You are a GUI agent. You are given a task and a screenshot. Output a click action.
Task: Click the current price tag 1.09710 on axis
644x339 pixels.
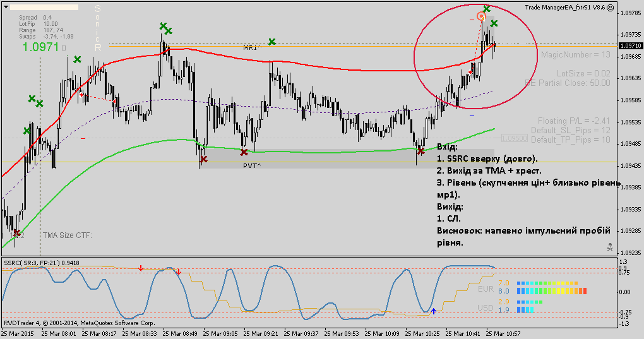(631, 46)
